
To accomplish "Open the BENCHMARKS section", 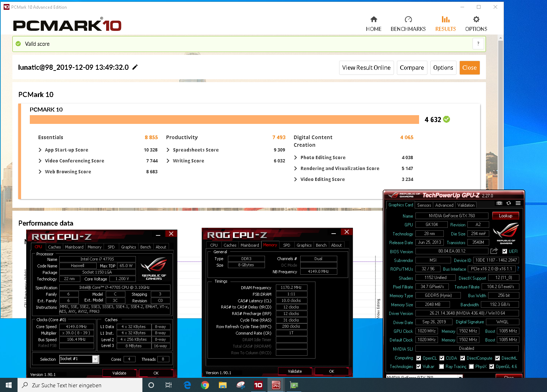I will (x=408, y=24).
